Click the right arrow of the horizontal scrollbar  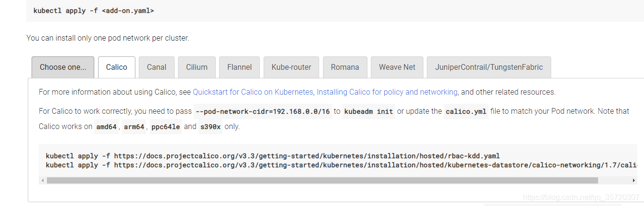tap(634, 181)
